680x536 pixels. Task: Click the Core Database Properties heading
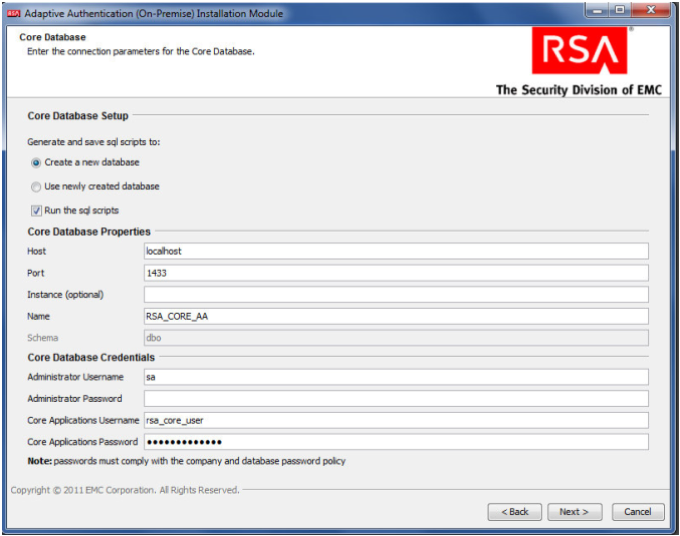89,232
